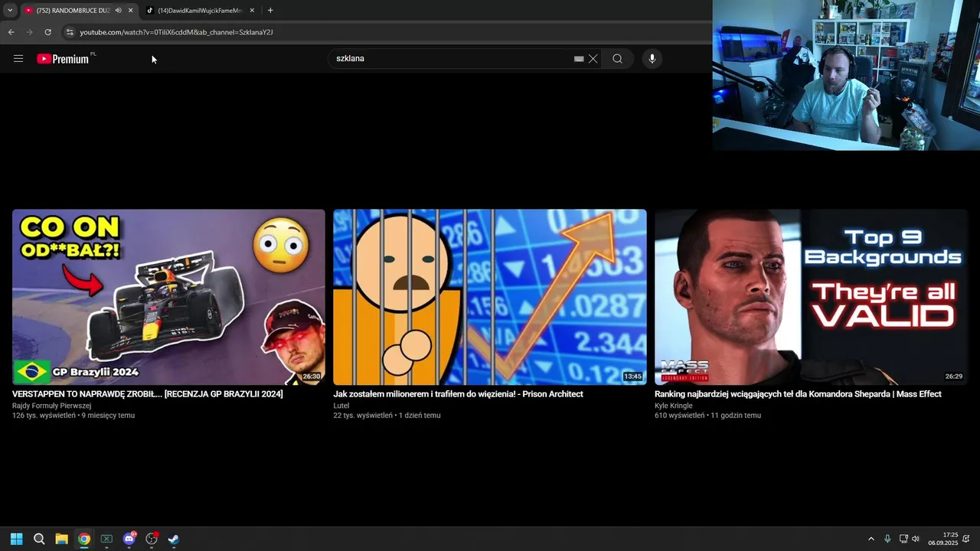The image size is (980, 551).
Task: Open the network tray icon
Action: point(903,539)
